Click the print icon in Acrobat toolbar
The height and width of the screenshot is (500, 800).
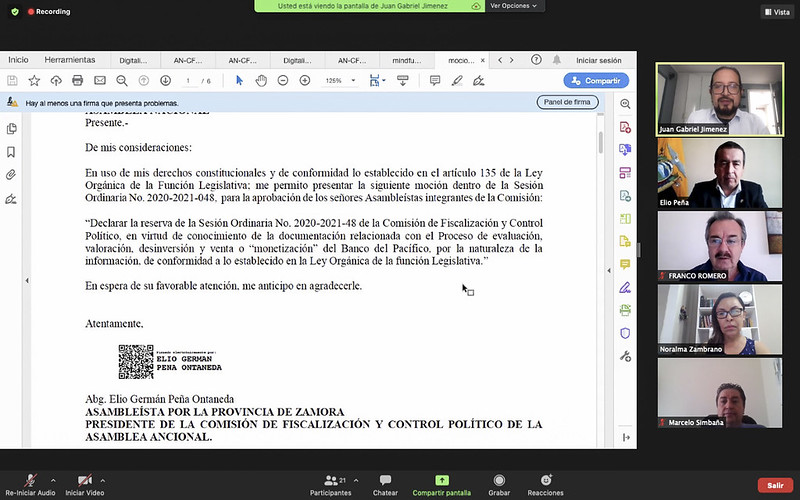pyautogui.click(x=78, y=81)
